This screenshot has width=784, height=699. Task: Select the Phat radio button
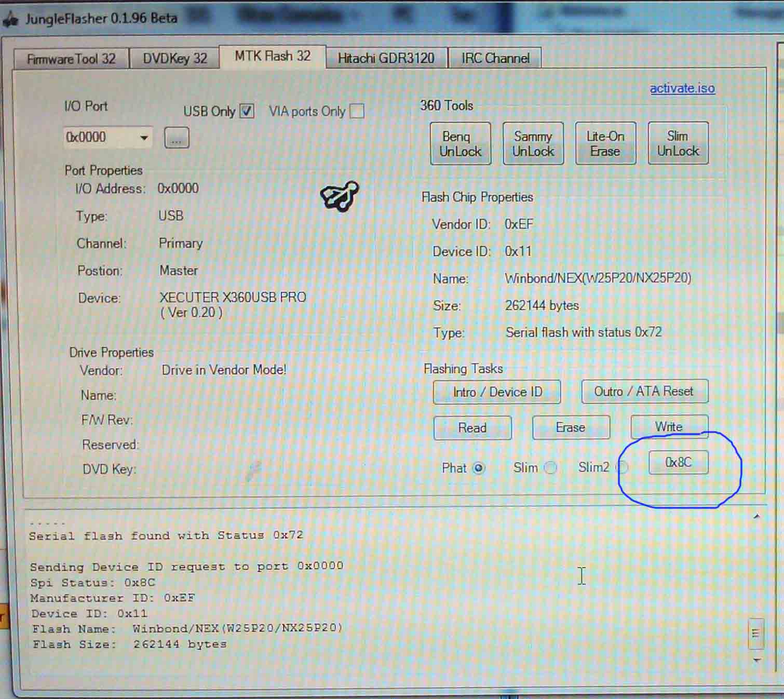[x=479, y=468]
